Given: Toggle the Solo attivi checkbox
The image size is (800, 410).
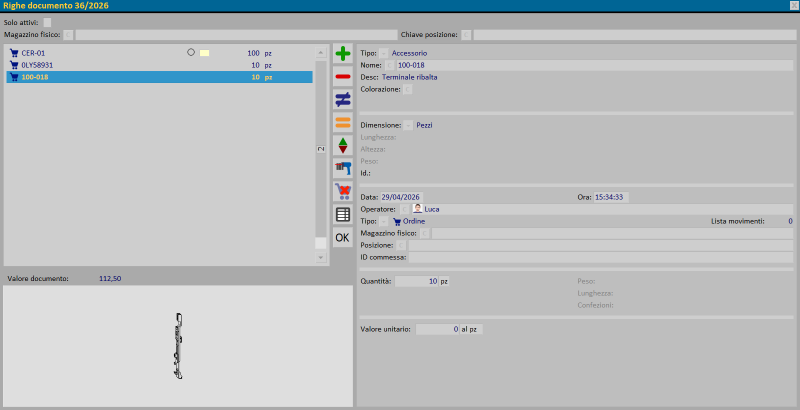Looking at the screenshot, I should [48, 22].
